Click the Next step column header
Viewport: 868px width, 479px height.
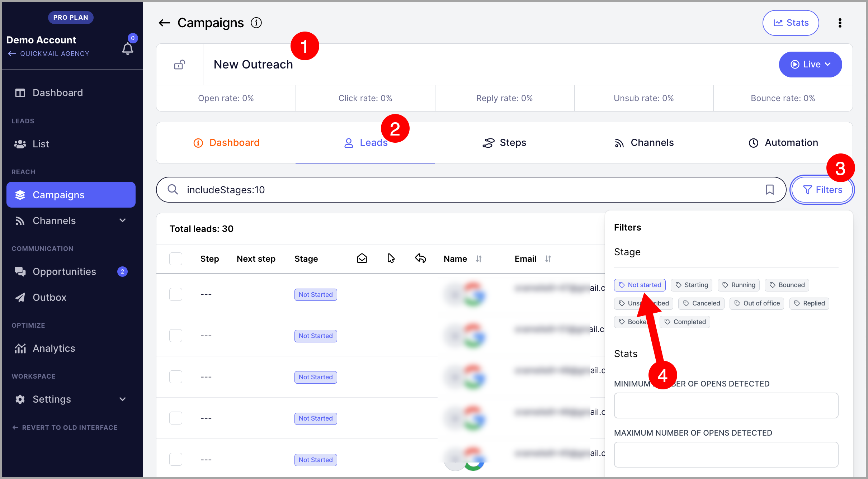[x=256, y=259]
